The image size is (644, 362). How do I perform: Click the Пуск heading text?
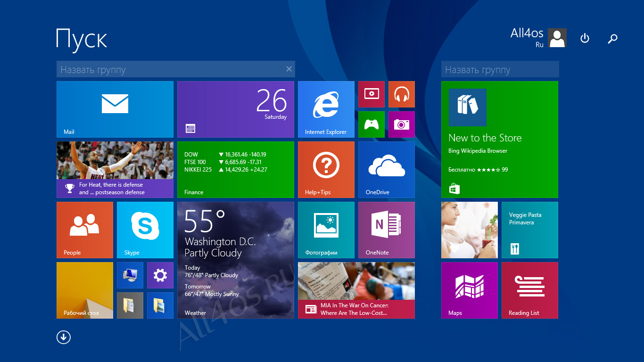click(82, 40)
